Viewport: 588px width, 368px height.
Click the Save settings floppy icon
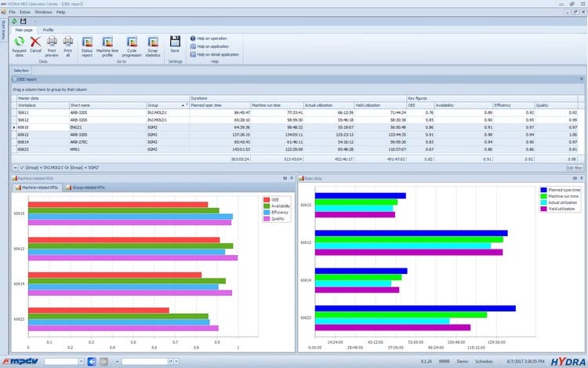(175, 42)
